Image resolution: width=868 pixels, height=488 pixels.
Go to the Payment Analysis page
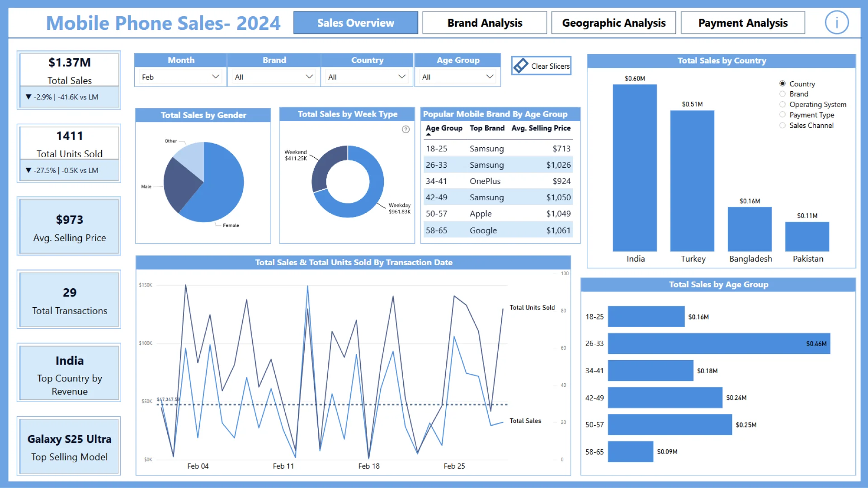pyautogui.click(x=743, y=23)
